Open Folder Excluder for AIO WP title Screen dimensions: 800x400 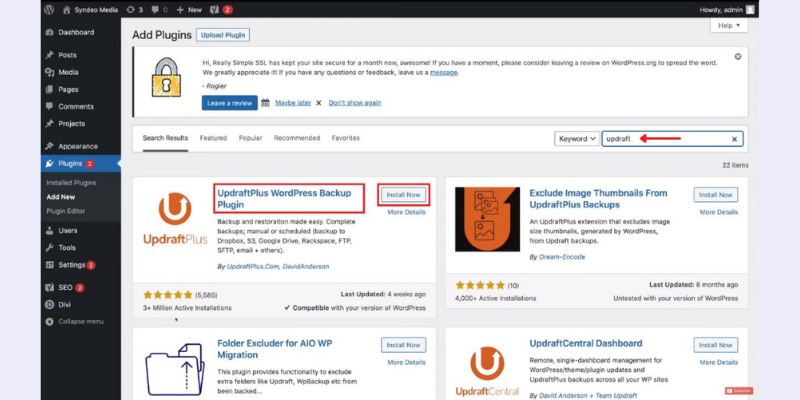[x=273, y=349]
